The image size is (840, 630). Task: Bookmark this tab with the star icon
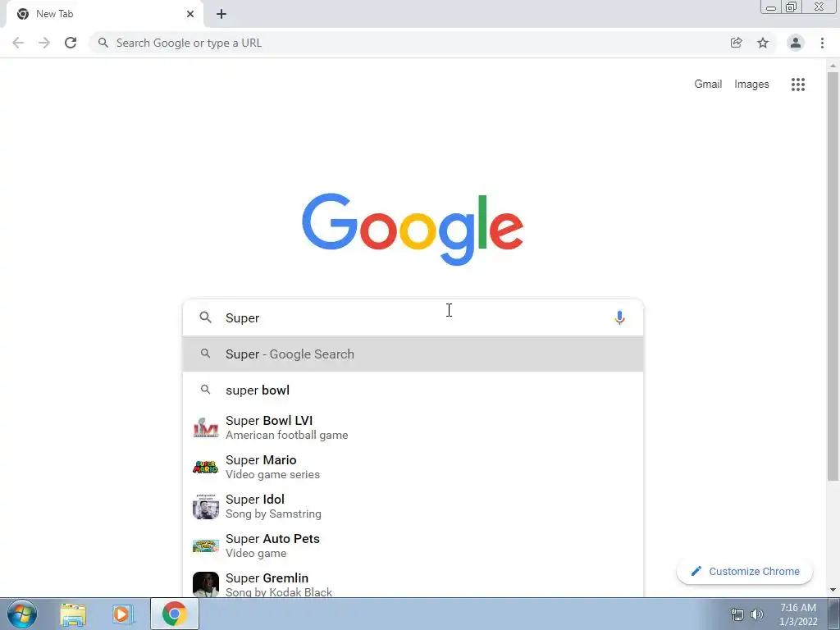(x=763, y=43)
